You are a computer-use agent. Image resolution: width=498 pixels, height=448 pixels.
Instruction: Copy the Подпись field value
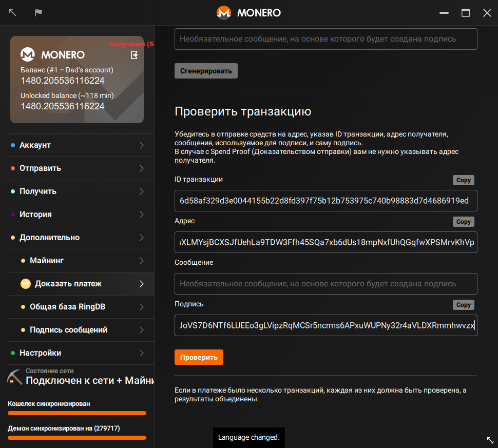click(464, 305)
